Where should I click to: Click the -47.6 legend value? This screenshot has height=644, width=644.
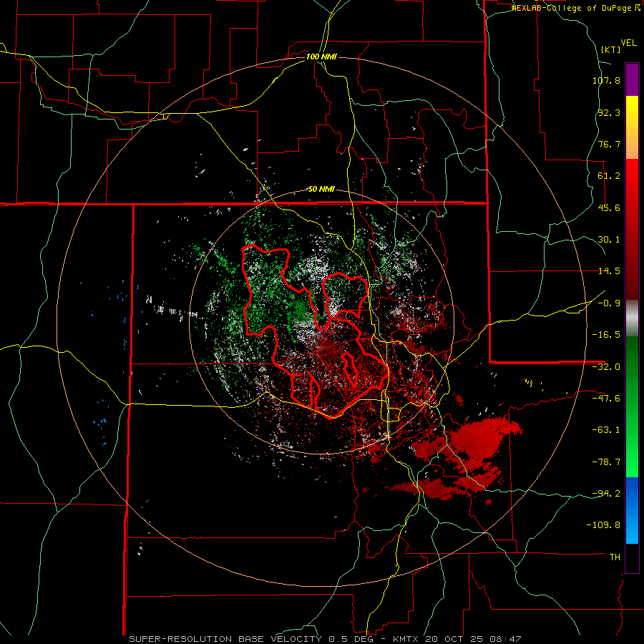(606, 399)
